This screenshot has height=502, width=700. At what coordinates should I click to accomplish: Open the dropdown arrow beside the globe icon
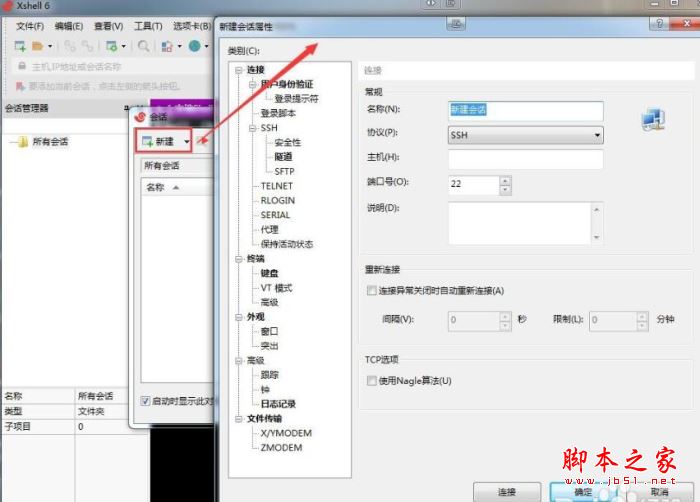206,46
